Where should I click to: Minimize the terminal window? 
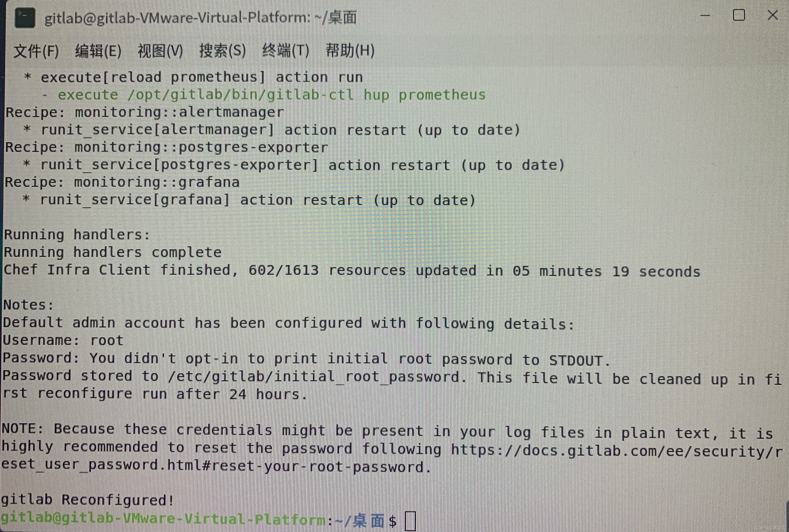(705, 16)
